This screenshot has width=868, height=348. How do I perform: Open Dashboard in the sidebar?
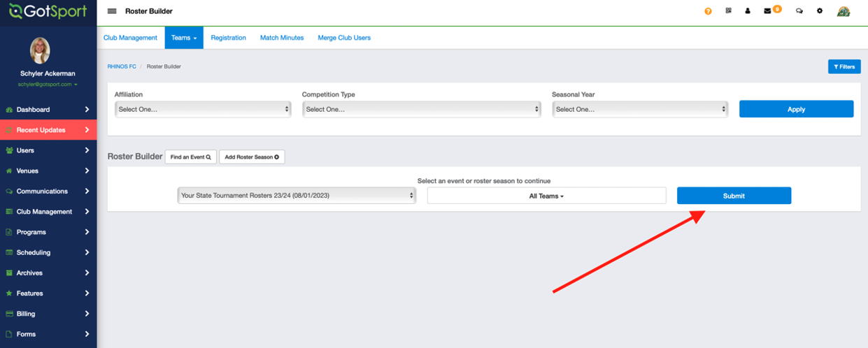click(48, 110)
